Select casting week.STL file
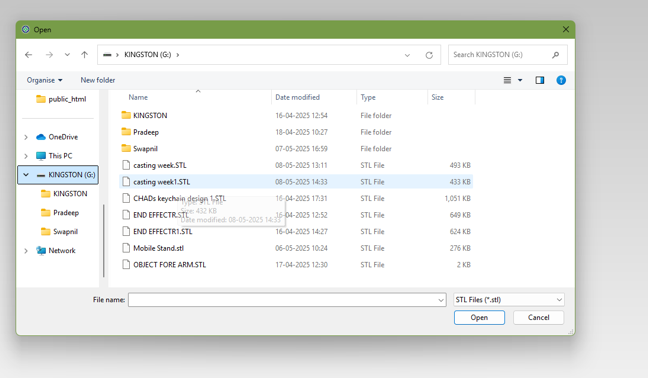The height and width of the screenshot is (378, 648). click(296, 165)
